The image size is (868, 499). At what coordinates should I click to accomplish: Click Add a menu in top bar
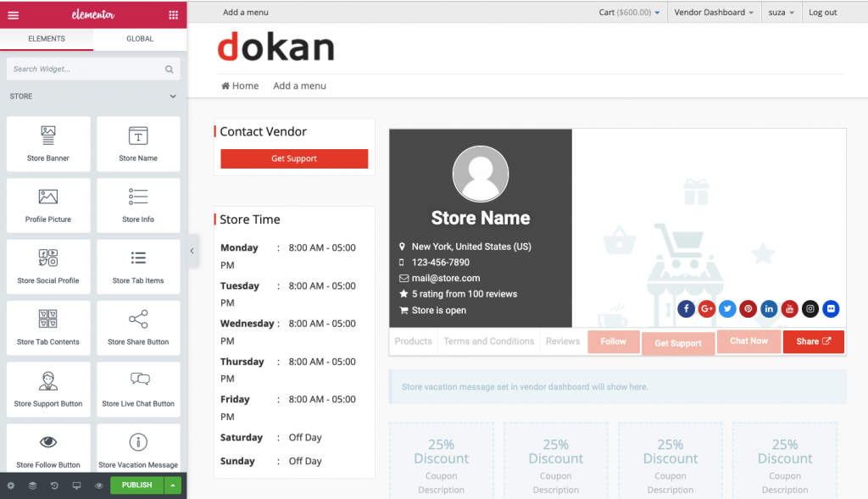[x=245, y=12]
